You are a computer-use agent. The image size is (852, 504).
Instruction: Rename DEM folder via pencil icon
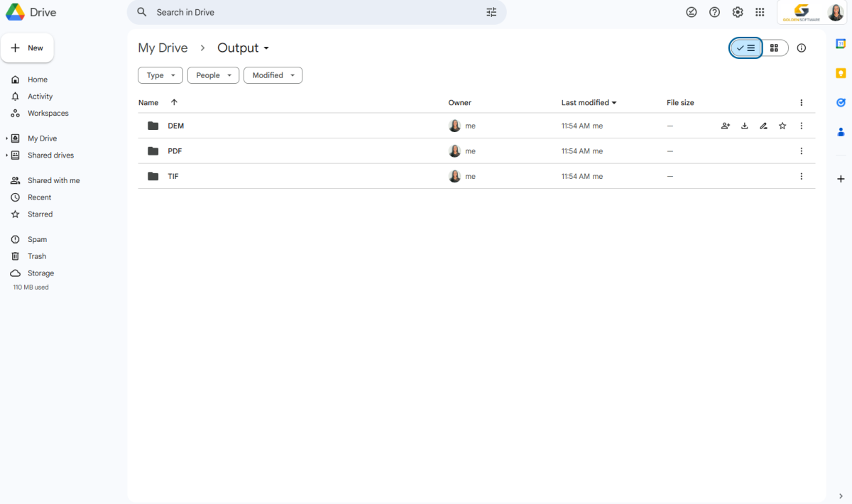point(763,126)
